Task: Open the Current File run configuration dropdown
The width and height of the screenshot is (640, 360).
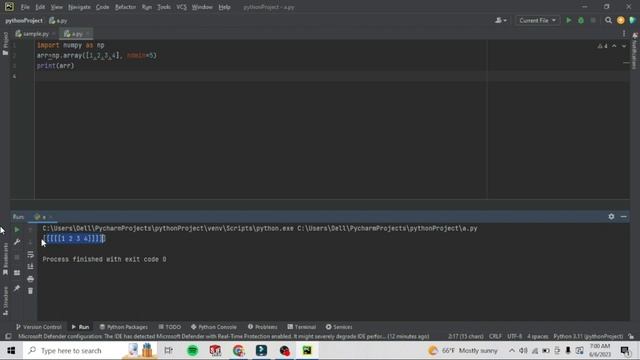Action: coord(537,20)
